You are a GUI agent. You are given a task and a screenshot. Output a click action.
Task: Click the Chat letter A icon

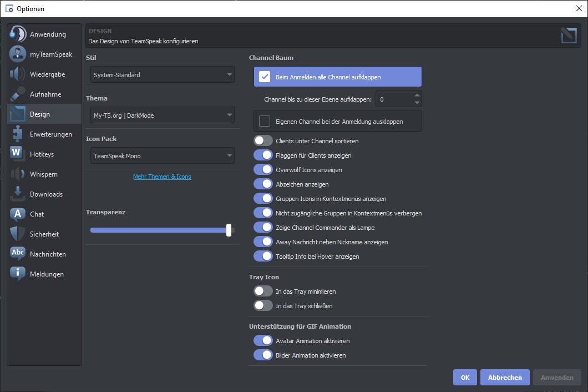pyautogui.click(x=18, y=214)
